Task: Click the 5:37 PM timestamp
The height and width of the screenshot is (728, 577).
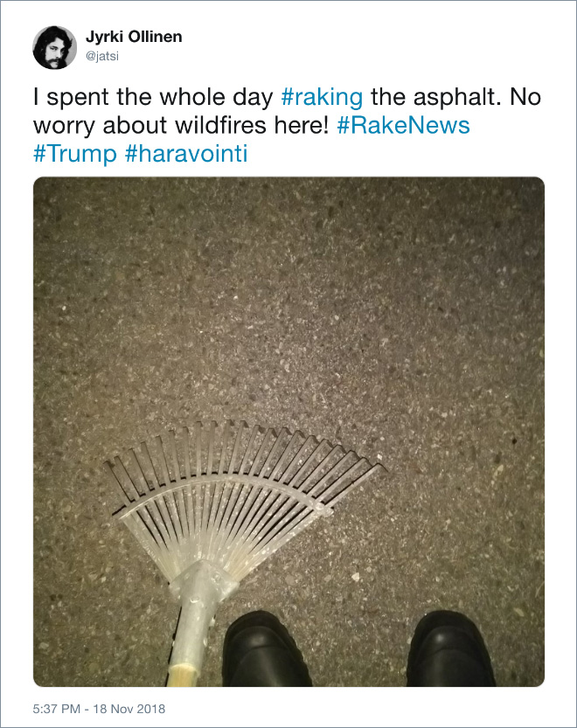Action: 57,709
